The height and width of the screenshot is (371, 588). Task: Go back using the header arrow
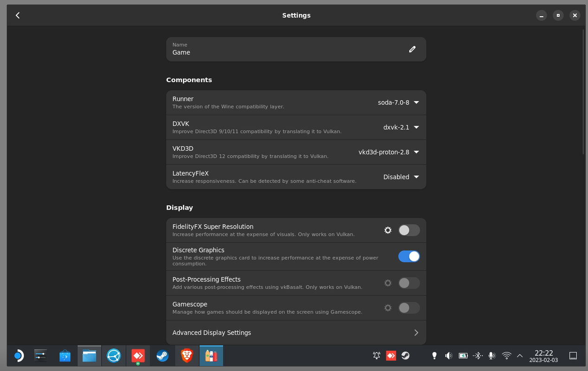click(x=18, y=15)
